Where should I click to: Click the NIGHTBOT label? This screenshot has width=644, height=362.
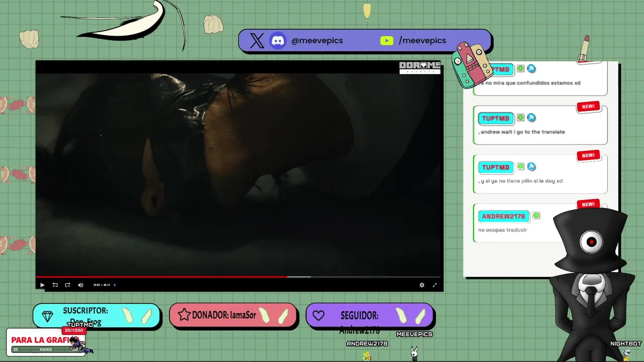click(626, 344)
